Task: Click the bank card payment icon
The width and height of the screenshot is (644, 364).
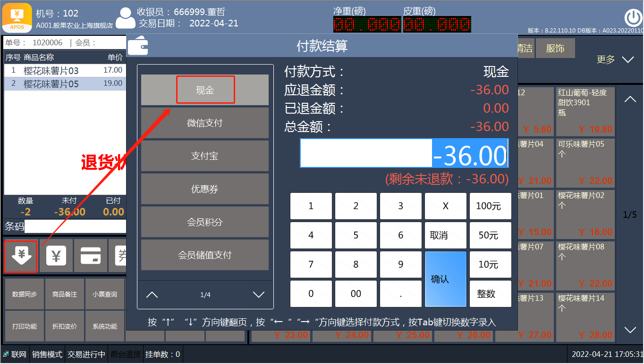Action: pos(90,256)
